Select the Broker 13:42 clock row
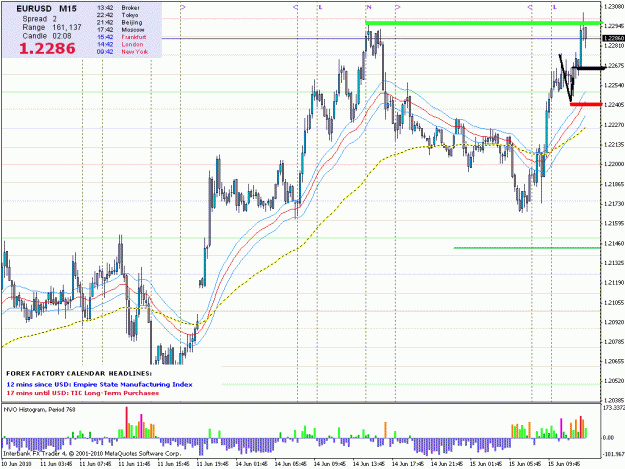 click(118, 8)
